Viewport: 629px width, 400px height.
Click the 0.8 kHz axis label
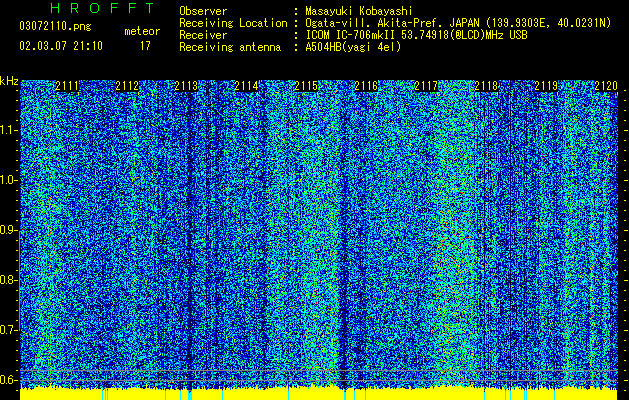tap(8, 280)
